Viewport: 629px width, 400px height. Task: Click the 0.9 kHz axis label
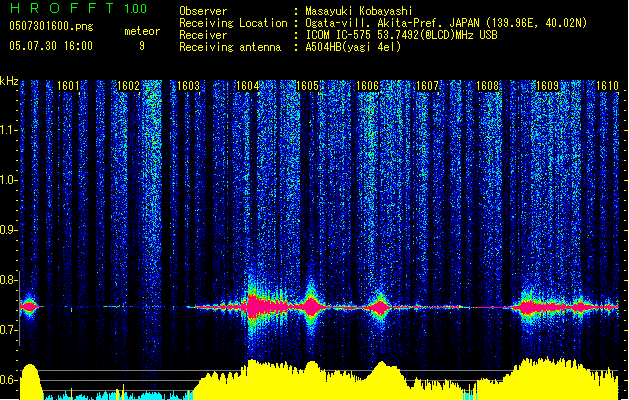point(9,230)
